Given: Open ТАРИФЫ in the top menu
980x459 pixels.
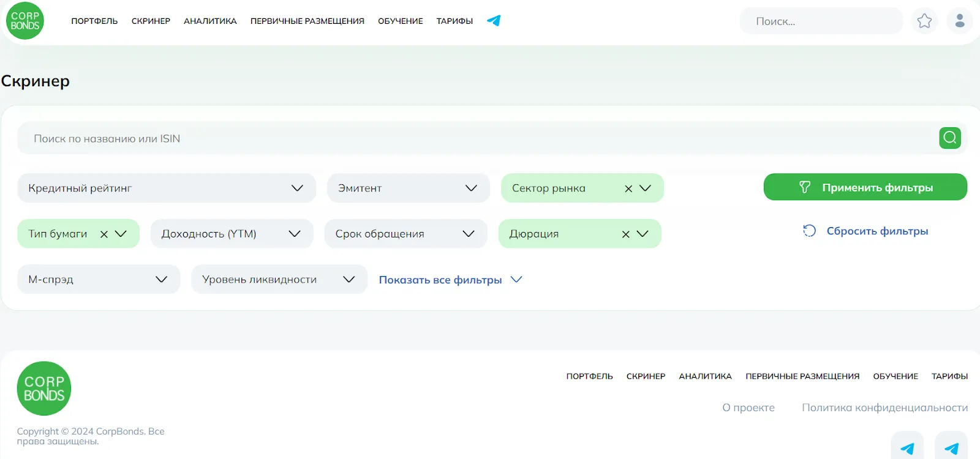Looking at the screenshot, I should pos(454,21).
